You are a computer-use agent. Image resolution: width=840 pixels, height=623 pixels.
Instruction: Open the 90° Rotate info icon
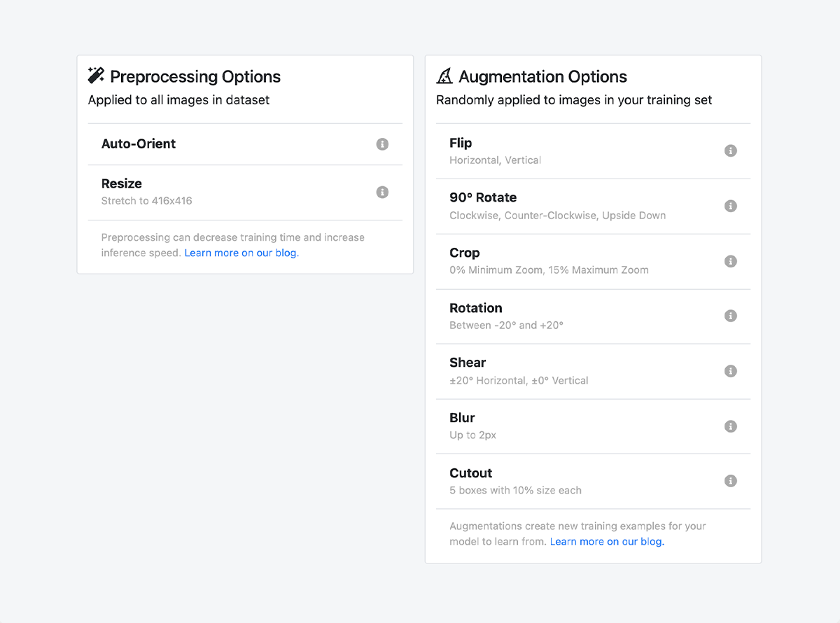coord(731,206)
